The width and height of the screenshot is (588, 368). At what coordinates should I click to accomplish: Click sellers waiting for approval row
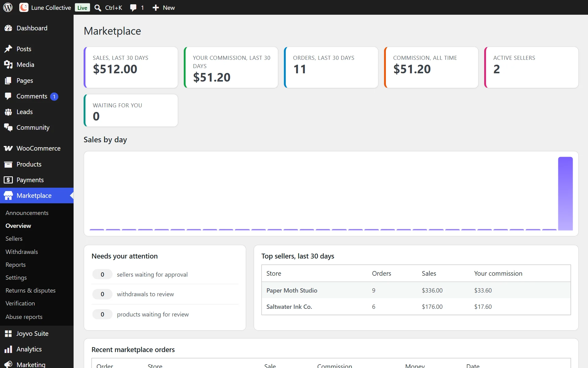165,274
